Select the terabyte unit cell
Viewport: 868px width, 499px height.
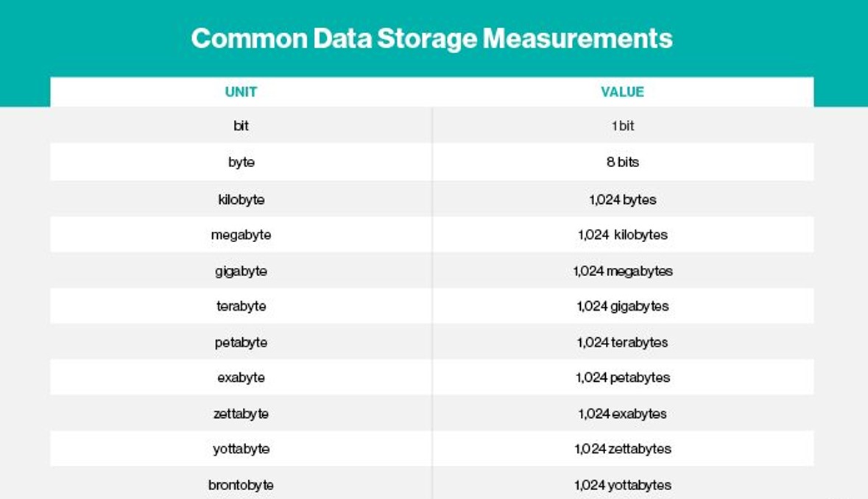(x=241, y=306)
